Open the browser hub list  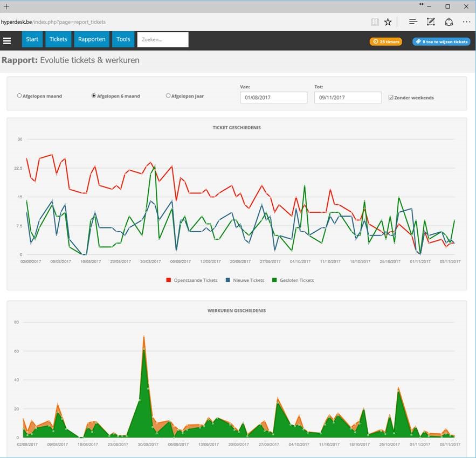(x=413, y=22)
